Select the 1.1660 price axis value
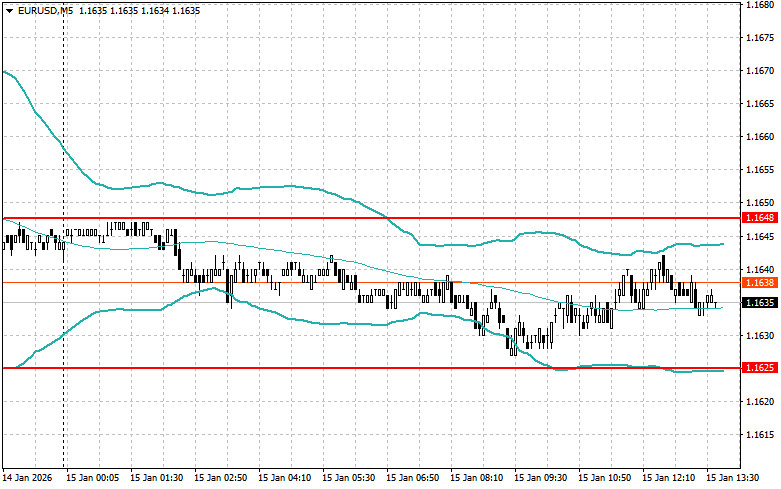Screen dimensions: 781x489 (760, 136)
